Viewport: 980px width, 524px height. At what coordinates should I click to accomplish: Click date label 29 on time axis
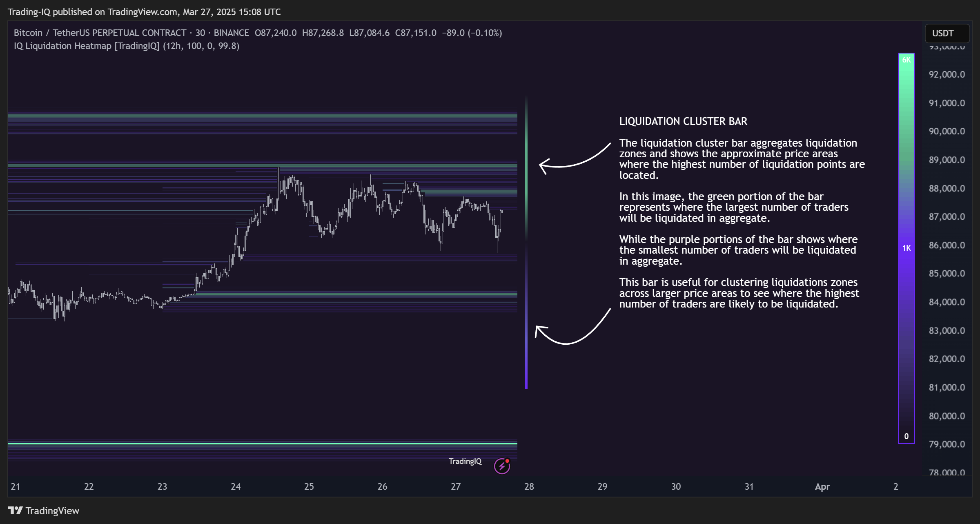coord(602,486)
